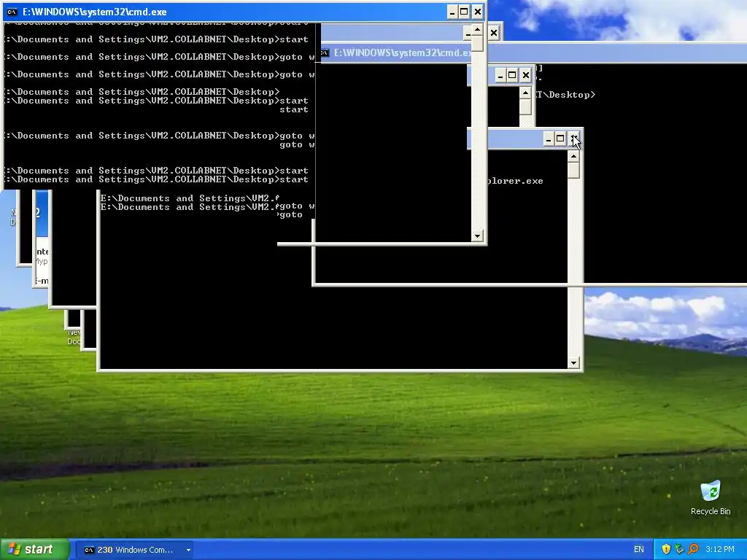This screenshot has width=747, height=560.
Task: Click the 'T\Desktop>' prompt text
Action: tap(565, 95)
